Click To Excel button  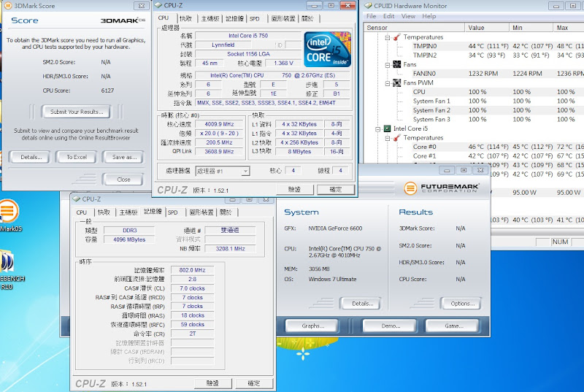click(77, 157)
